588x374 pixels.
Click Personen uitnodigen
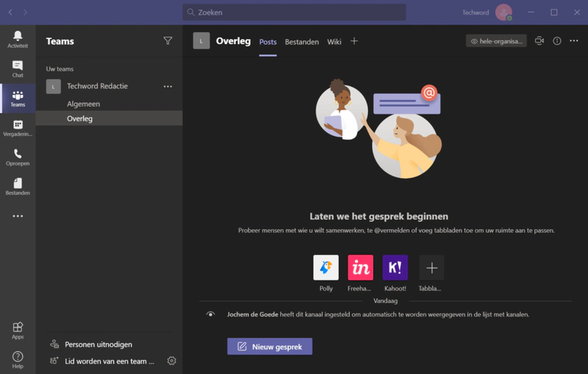(x=98, y=345)
